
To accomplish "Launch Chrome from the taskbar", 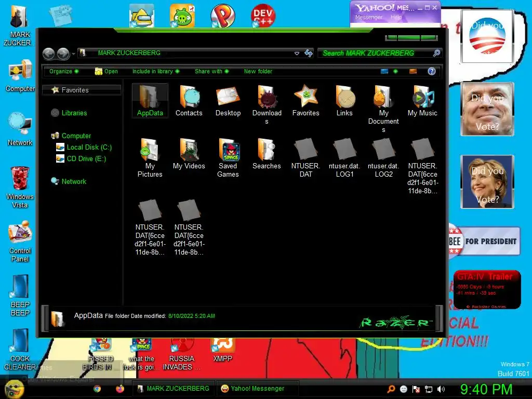I will pos(97,389).
